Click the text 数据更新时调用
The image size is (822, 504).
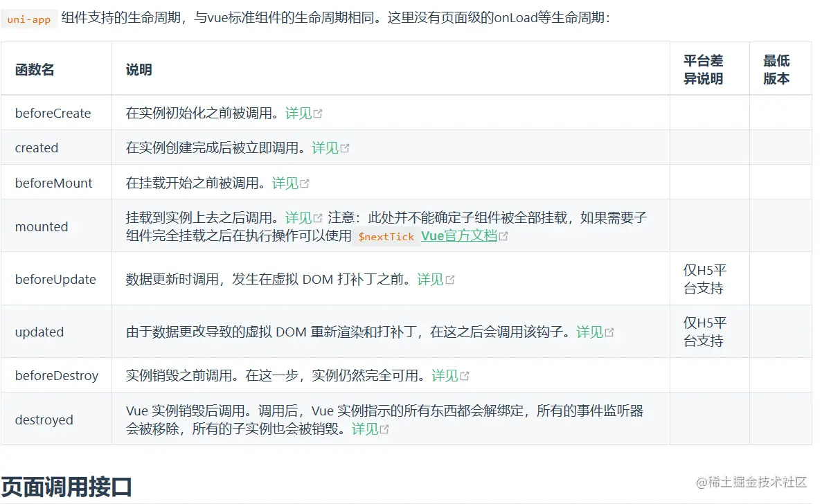pyautogui.click(x=172, y=280)
